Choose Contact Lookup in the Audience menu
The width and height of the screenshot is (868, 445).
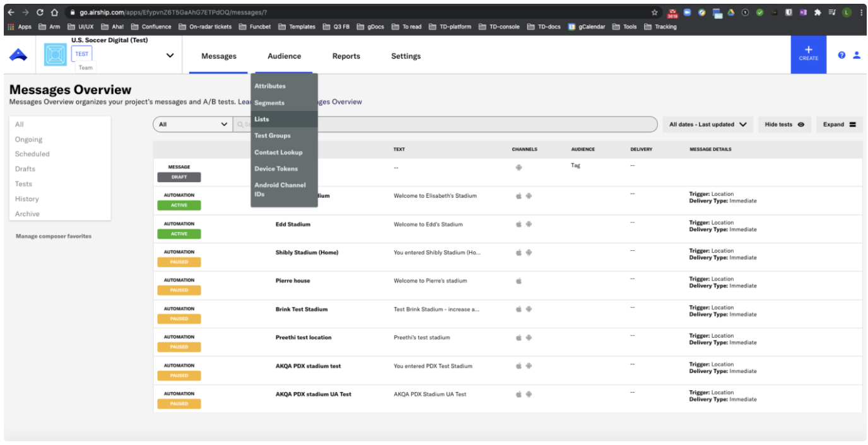(x=278, y=153)
